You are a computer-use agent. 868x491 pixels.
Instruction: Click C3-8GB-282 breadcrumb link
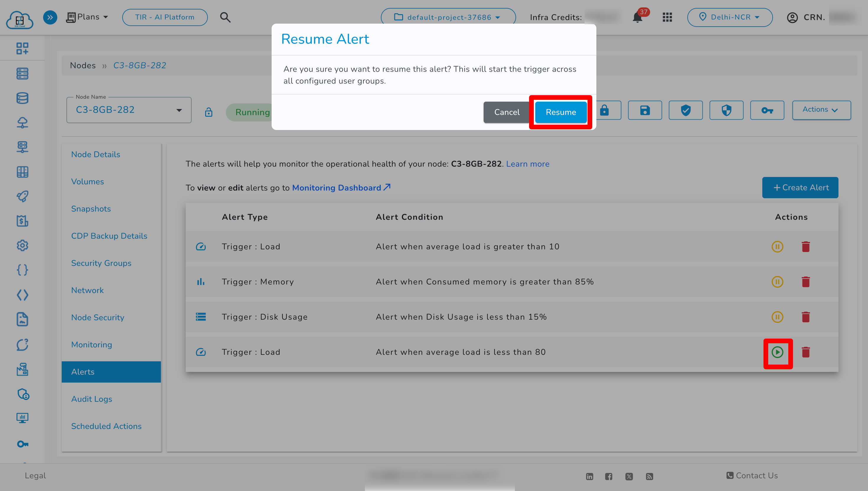point(139,65)
